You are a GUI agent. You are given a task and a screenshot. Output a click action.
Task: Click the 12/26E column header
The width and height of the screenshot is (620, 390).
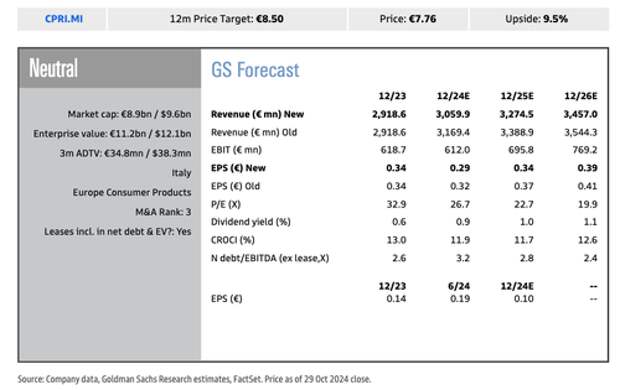click(x=580, y=96)
